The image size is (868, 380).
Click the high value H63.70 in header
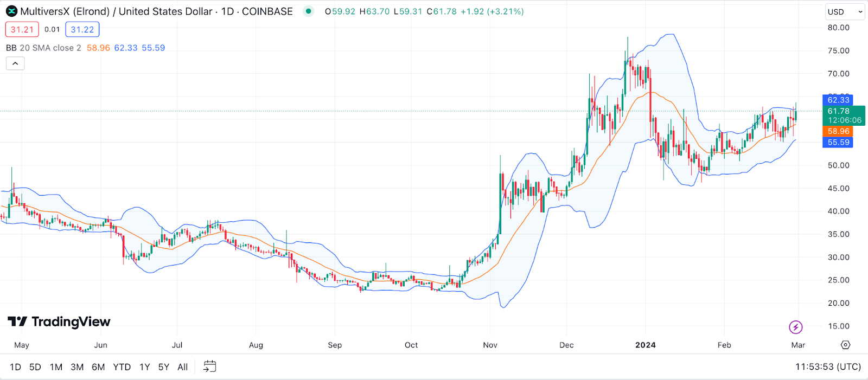coord(374,11)
